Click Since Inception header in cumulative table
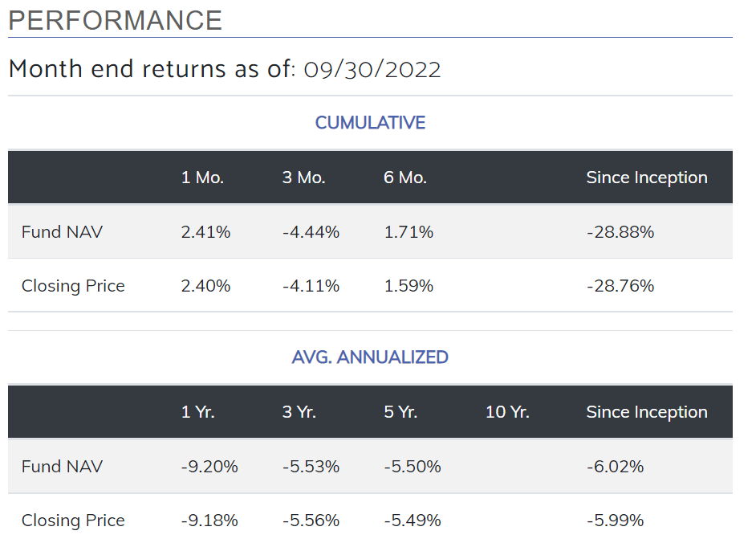756x543 pixels. (x=647, y=178)
